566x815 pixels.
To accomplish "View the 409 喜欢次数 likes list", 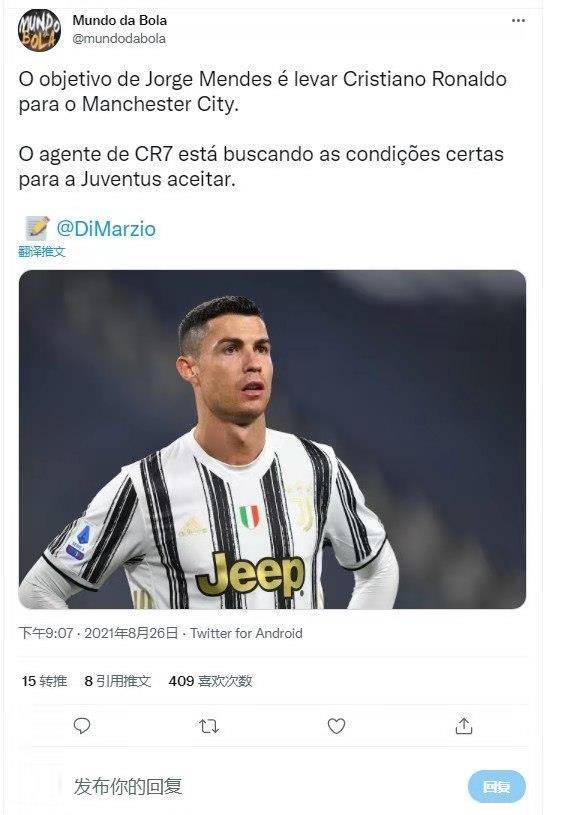I will (210, 681).
